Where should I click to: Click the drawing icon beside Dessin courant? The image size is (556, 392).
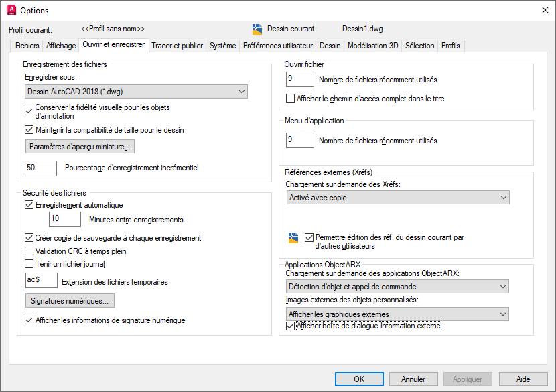[257, 29]
